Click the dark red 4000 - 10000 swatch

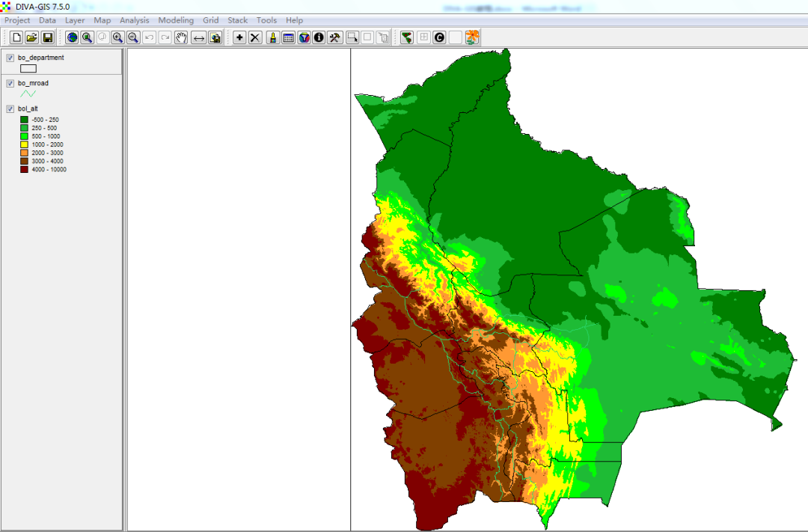24,169
